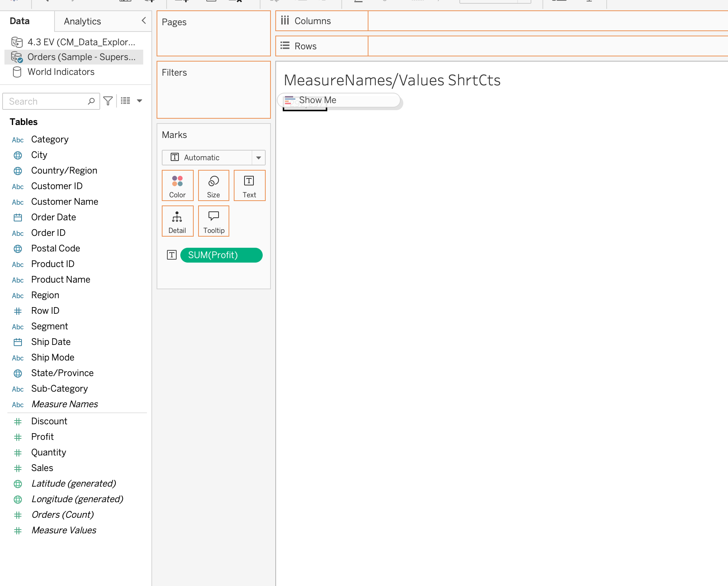Click the Search fields input box

click(x=46, y=101)
